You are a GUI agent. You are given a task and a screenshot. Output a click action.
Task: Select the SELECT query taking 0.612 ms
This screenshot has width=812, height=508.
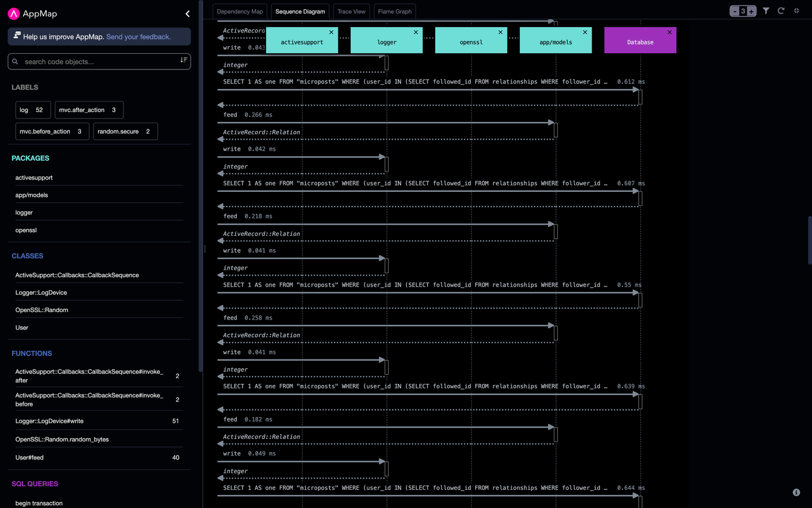[x=434, y=82]
